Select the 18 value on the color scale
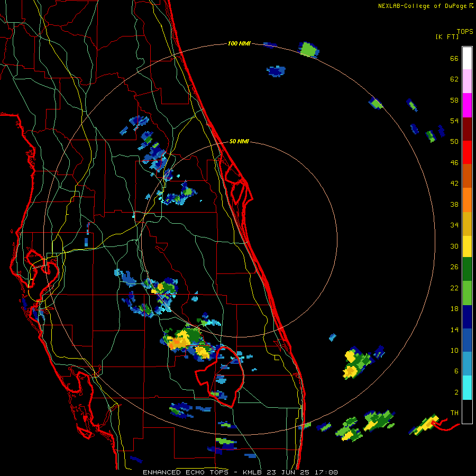Viewport: 476px width, 476px height. point(454,309)
